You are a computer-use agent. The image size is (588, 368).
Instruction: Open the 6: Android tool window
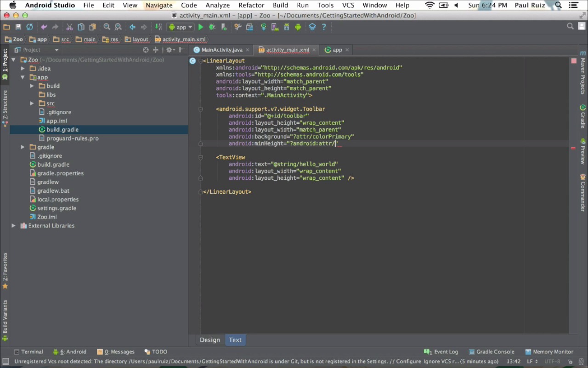69,351
